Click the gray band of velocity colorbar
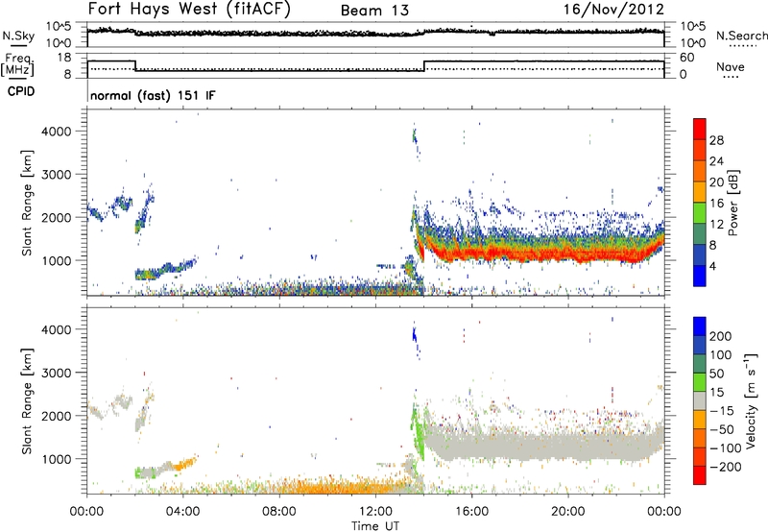Viewport: 768px width, 532px height. coord(700,400)
